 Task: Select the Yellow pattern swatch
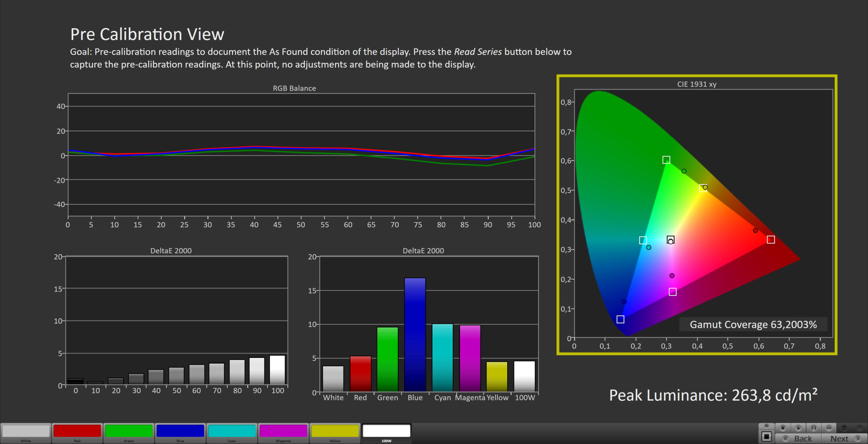coord(335,431)
